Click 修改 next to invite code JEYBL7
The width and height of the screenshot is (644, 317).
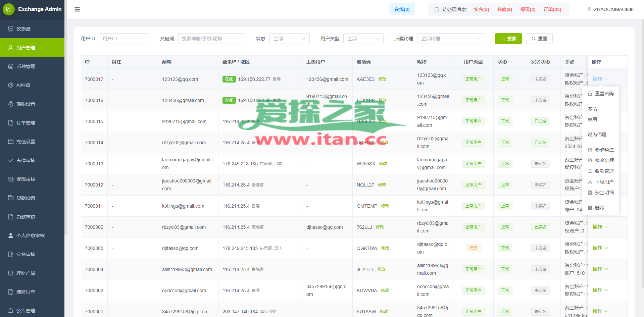(x=381, y=269)
